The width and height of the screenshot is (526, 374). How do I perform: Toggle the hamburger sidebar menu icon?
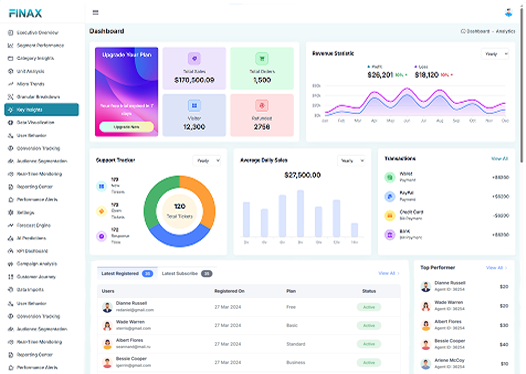pyautogui.click(x=95, y=13)
